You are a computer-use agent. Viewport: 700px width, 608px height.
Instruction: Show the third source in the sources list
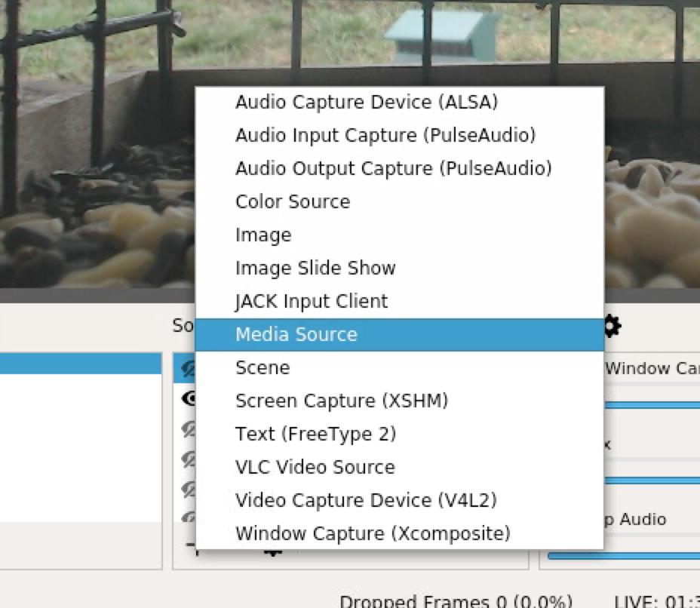pyautogui.click(x=187, y=430)
